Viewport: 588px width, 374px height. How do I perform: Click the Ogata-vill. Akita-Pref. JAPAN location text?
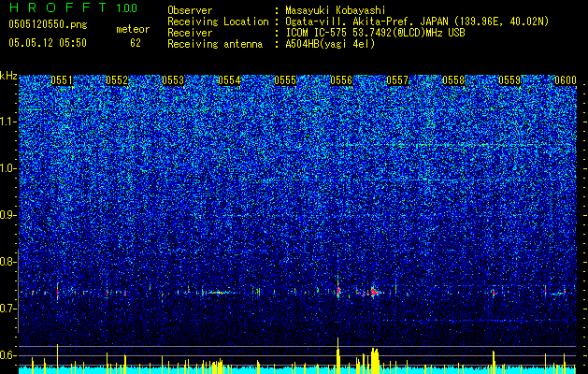pos(417,22)
